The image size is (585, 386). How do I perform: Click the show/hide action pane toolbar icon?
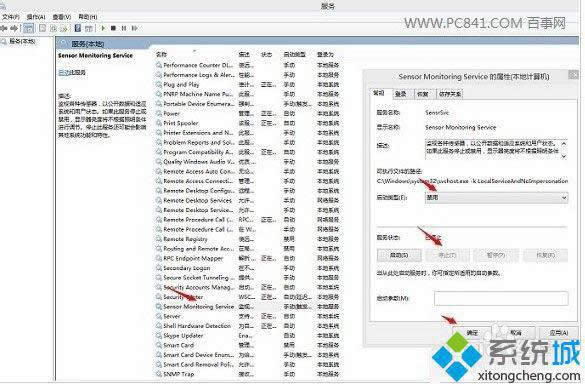89,28
